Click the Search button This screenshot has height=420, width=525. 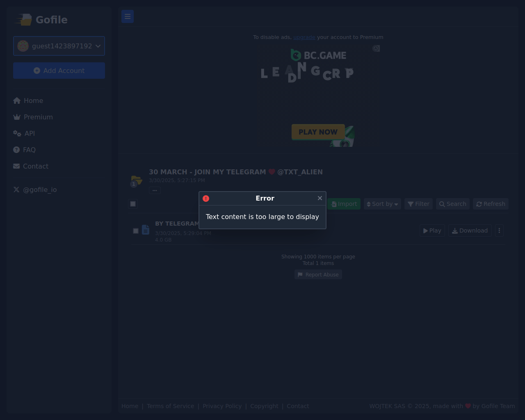(x=453, y=204)
